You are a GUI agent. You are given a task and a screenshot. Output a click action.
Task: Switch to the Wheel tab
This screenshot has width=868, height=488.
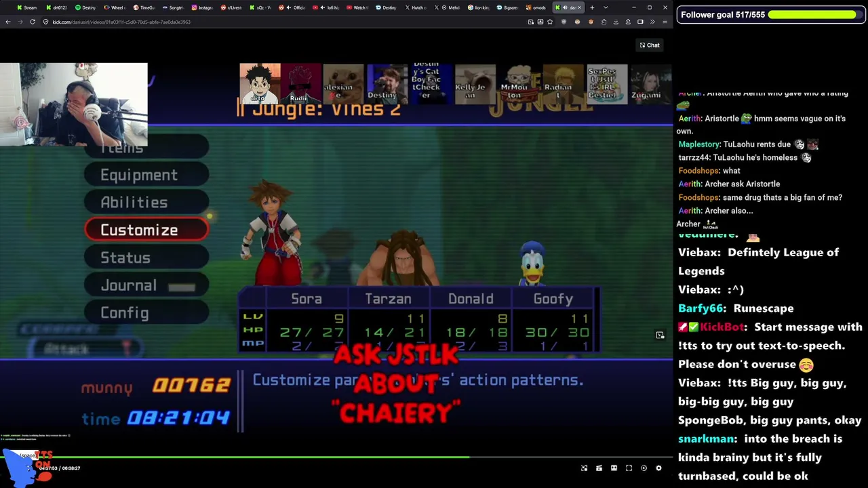coord(115,7)
